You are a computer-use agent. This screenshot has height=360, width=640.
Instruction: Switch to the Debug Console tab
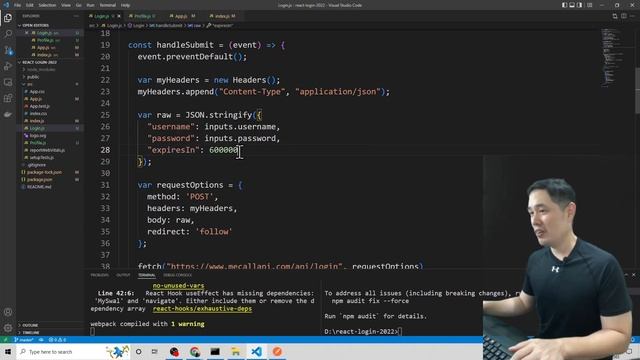tap(178, 275)
